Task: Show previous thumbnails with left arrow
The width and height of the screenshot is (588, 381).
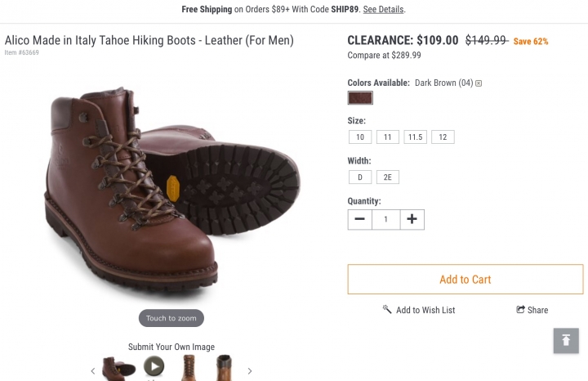Action: 92,370
